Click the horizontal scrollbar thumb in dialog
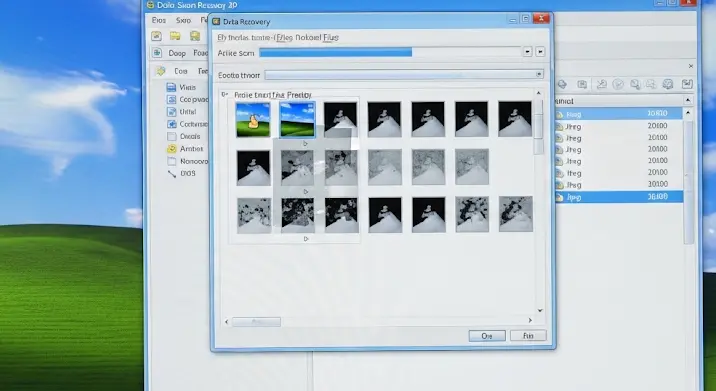This screenshot has width=716, height=391. 256,322
